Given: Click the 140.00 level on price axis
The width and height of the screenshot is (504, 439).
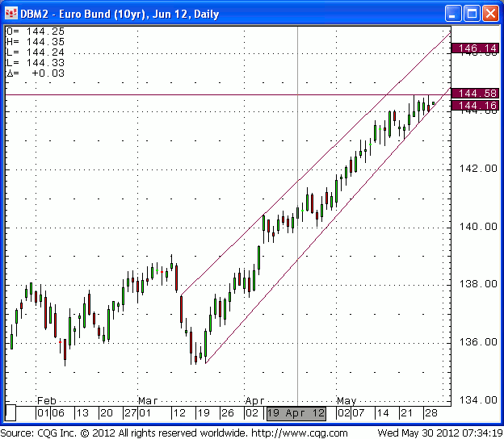Looking at the screenshot, I should [x=477, y=226].
